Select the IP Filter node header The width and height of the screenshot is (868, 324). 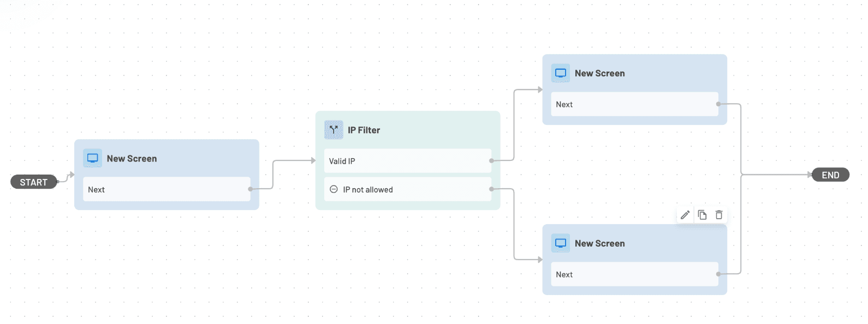click(364, 130)
